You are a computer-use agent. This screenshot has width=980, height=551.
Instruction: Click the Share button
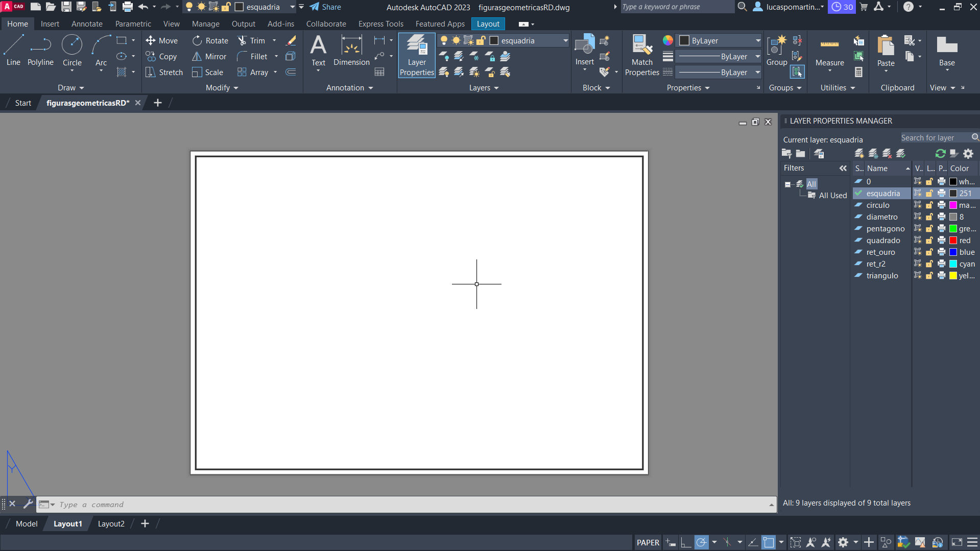coord(325,7)
